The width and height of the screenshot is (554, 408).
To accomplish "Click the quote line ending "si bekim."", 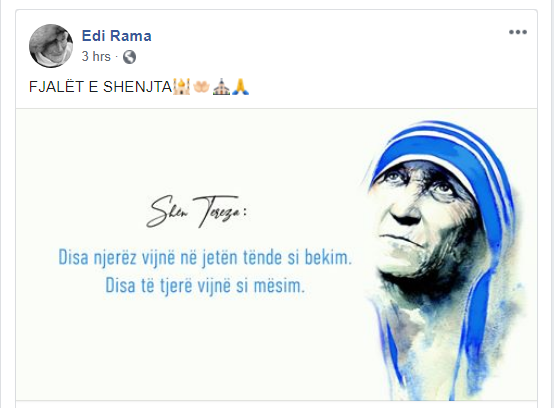I will pos(205,257).
